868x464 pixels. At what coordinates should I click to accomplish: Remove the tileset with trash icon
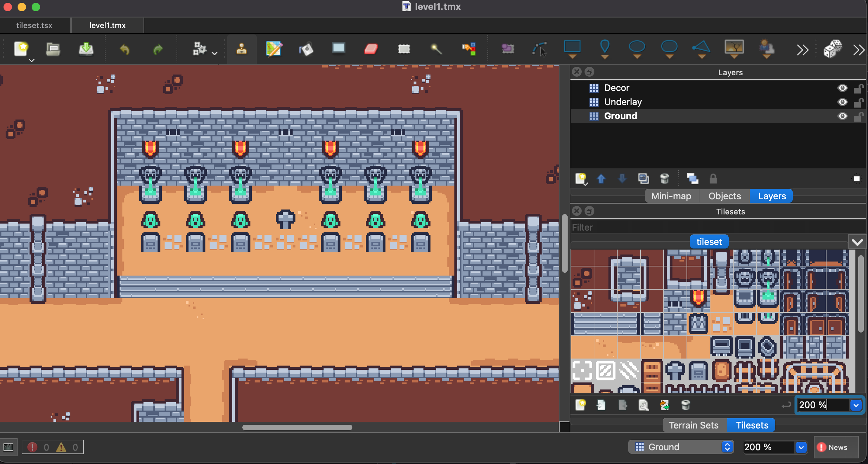685,405
